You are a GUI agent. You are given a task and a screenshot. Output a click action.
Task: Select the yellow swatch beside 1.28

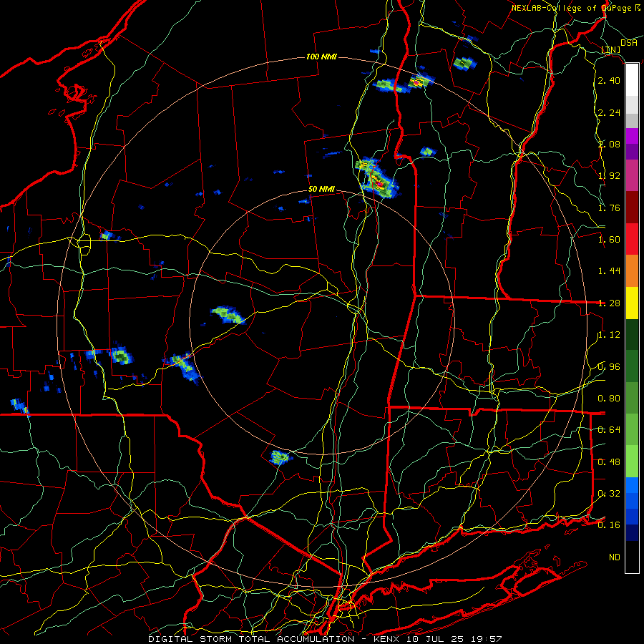pos(632,303)
